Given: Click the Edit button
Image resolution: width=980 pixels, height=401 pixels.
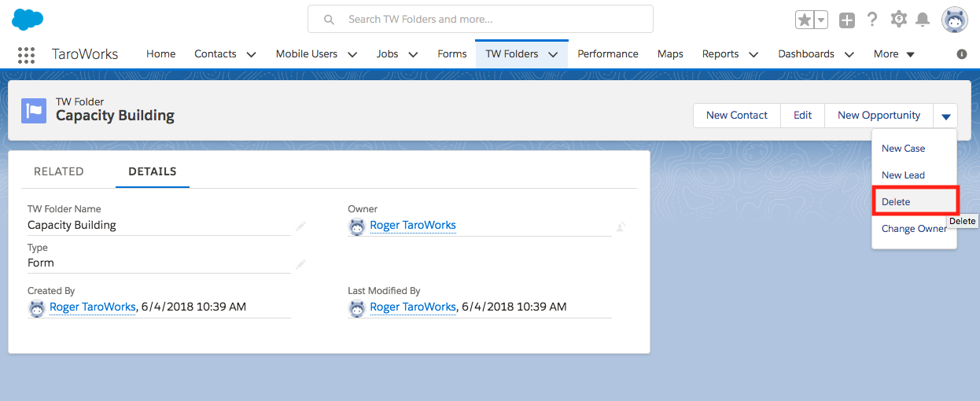Looking at the screenshot, I should tap(802, 115).
